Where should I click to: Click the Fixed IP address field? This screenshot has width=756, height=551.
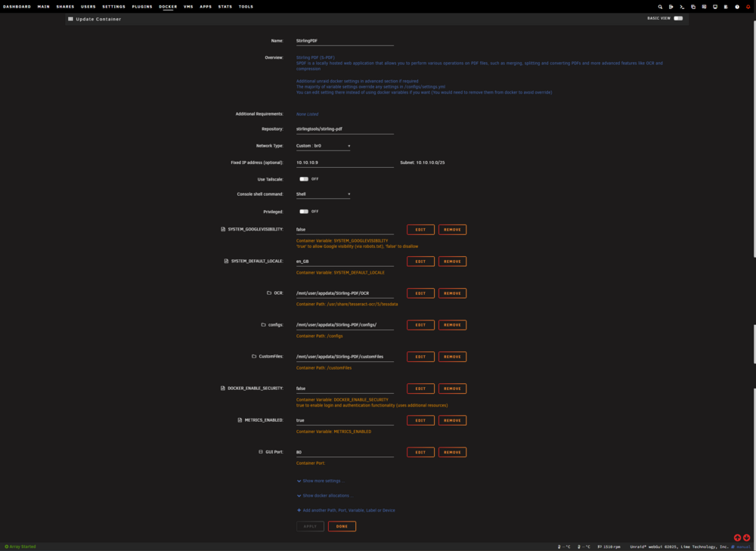pos(345,163)
